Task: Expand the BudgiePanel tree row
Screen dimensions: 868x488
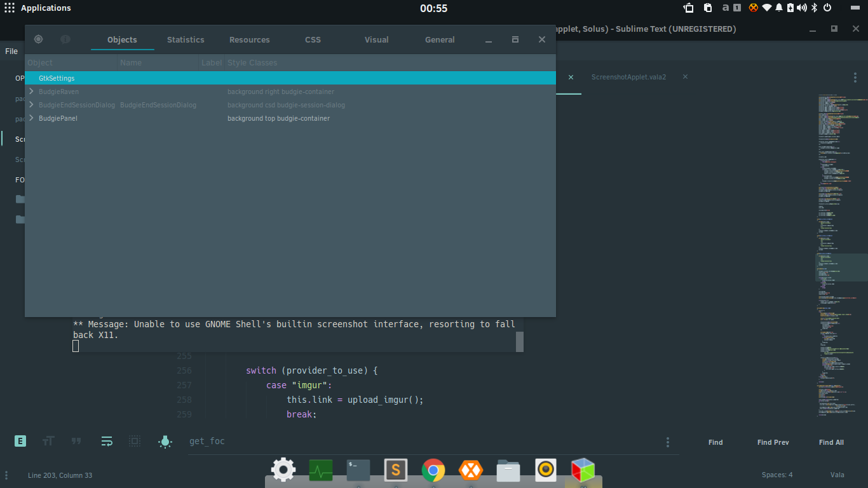Action: point(31,118)
